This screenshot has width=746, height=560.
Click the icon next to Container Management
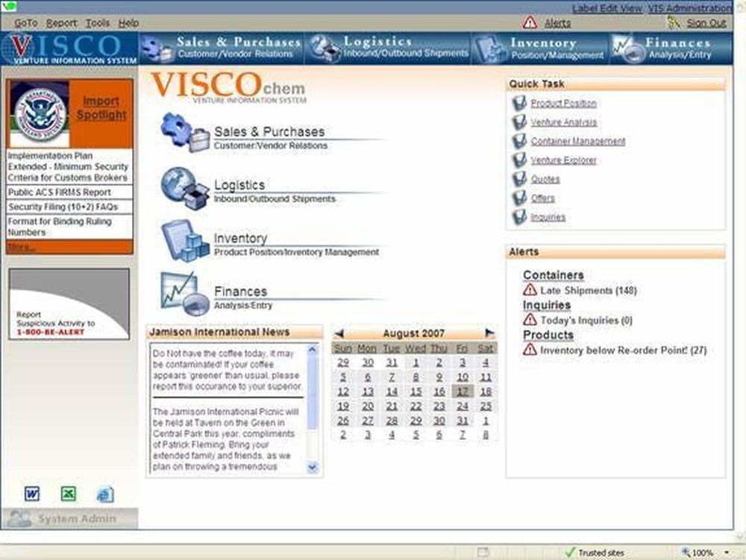click(x=519, y=141)
